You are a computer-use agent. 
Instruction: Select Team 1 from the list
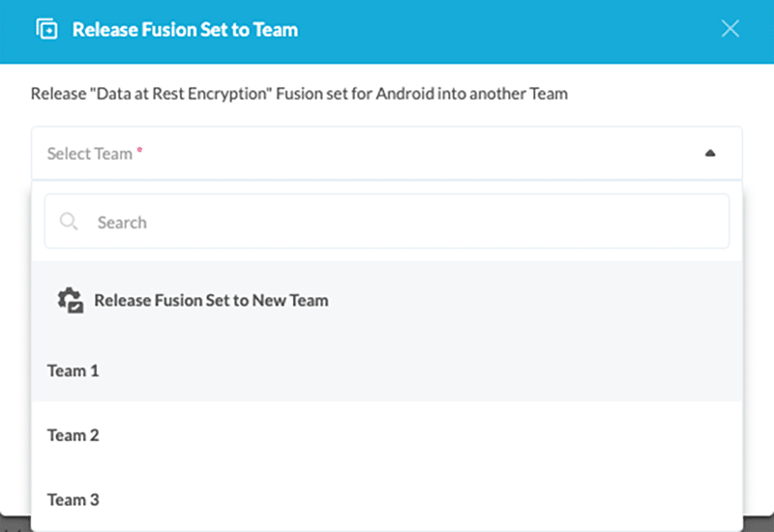pyautogui.click(x=74, y=370)
